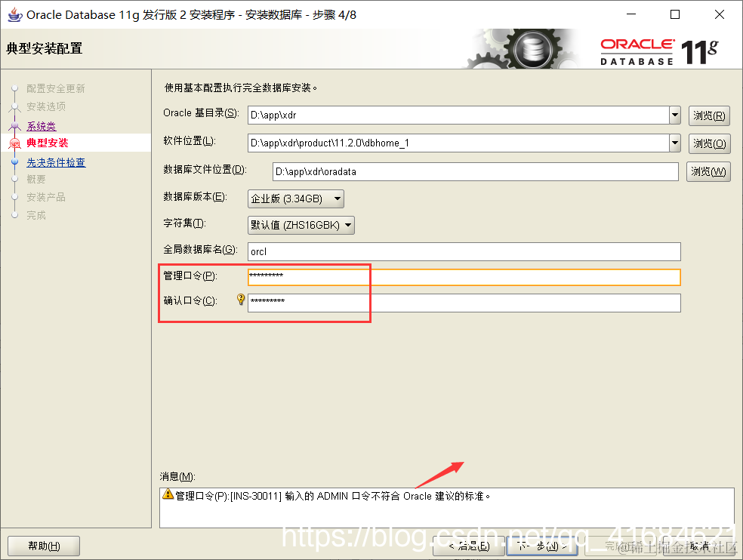
Task: Click the 概要 step in sidebar
Action: tap(36, 179)
